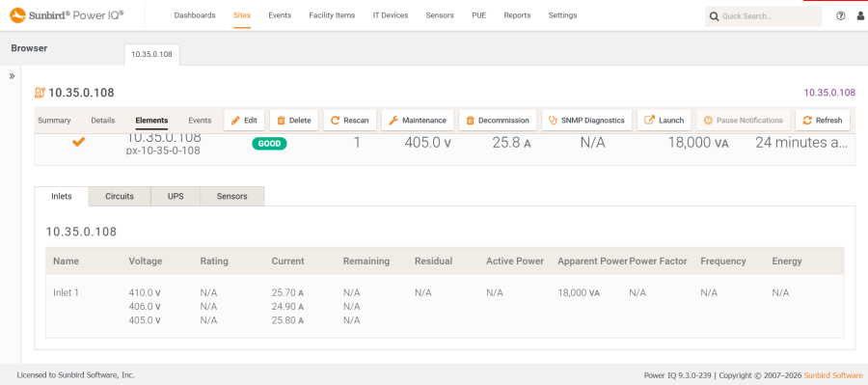Click the purple 10.35.0.108 link

tap(829, 93)
